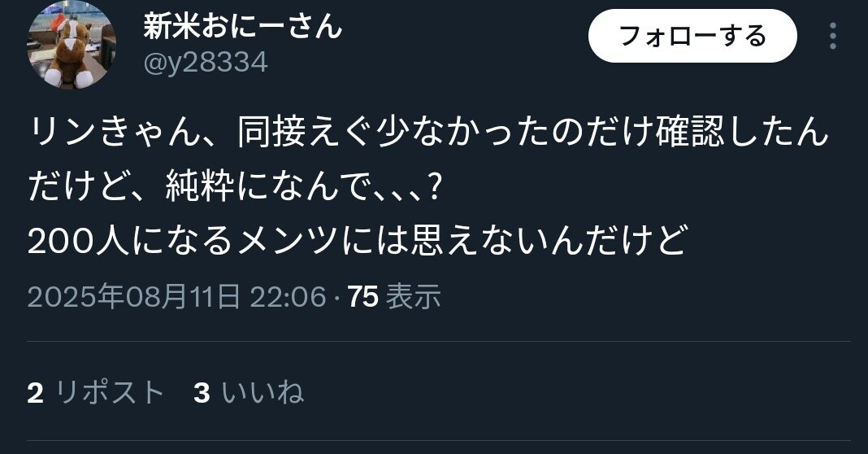
Task: Click the word 確認 in the tweet
Action: click(x=690, y=133)
